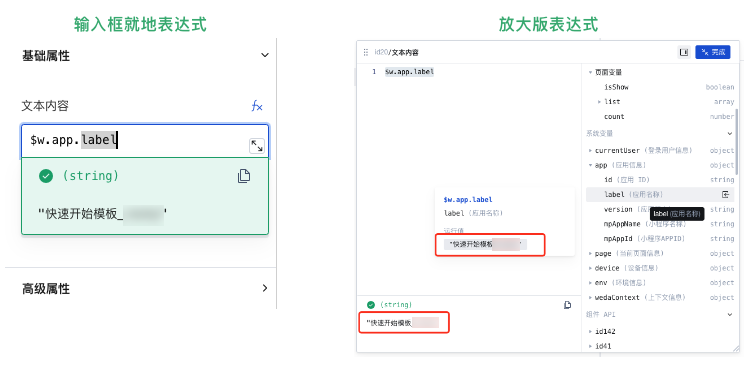This screenshot has height=366, width=748.
Task: Expand the currentUser object node
Action: click(x=590, y=150)
